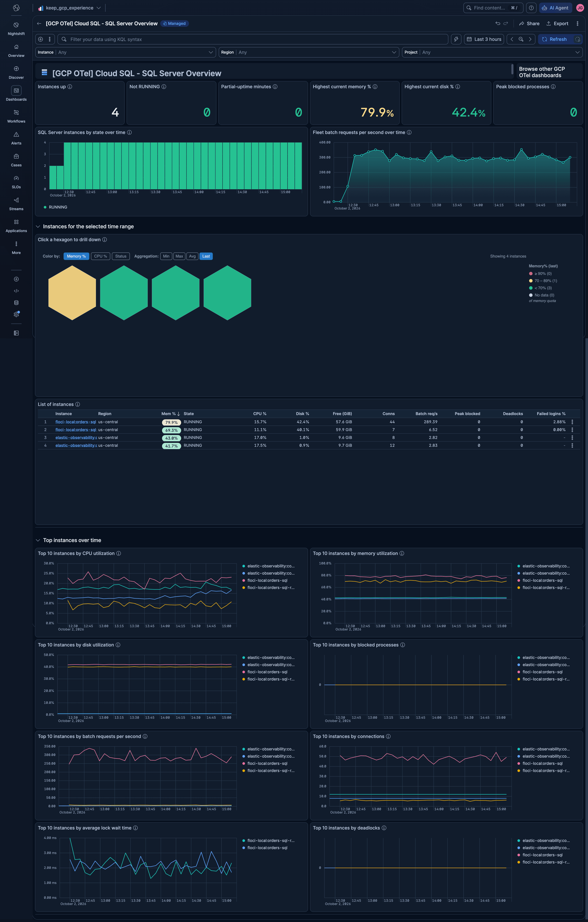
Task: Go to Discover in the sidebar
Action: (16, 72)
